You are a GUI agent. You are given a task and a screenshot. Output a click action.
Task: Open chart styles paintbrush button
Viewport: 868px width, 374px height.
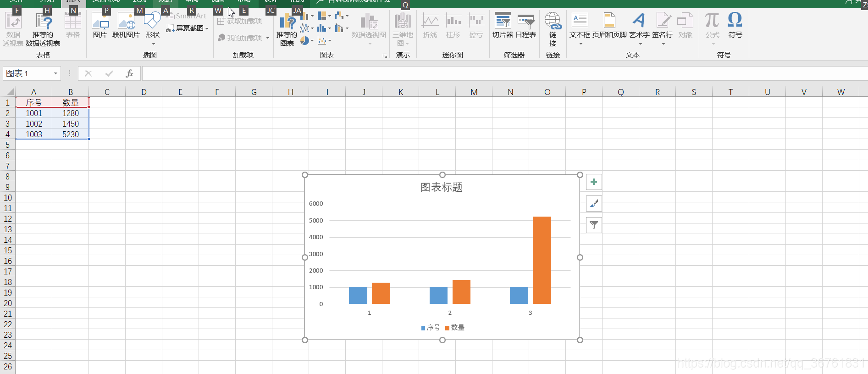pos(594,204)
